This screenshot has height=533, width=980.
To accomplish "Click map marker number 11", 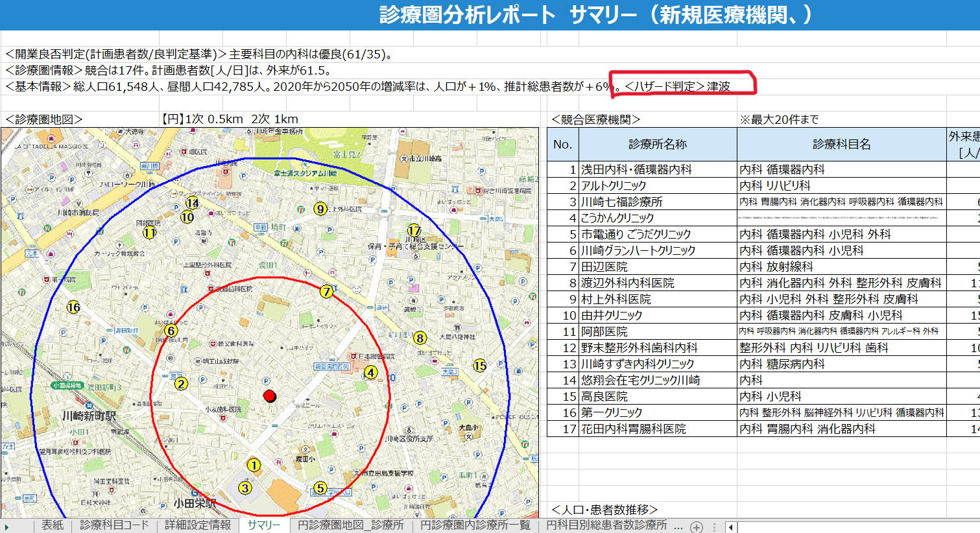I will (150, 232).
